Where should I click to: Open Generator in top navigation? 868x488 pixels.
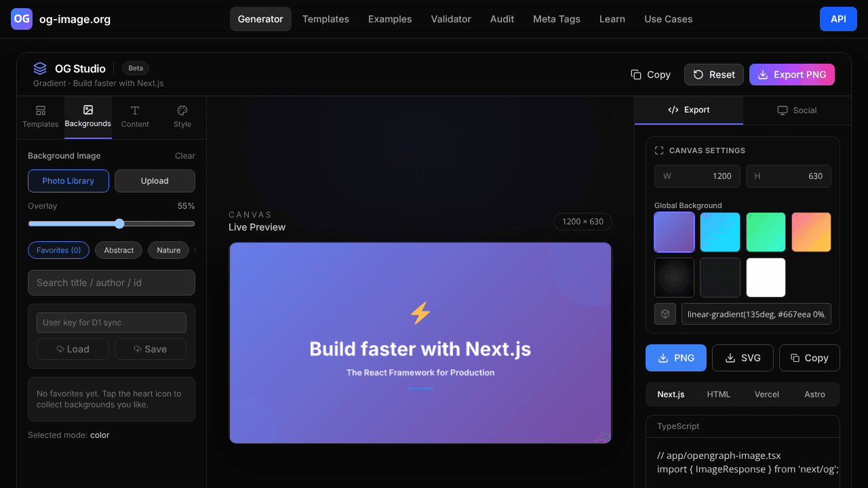coord(260,19)
